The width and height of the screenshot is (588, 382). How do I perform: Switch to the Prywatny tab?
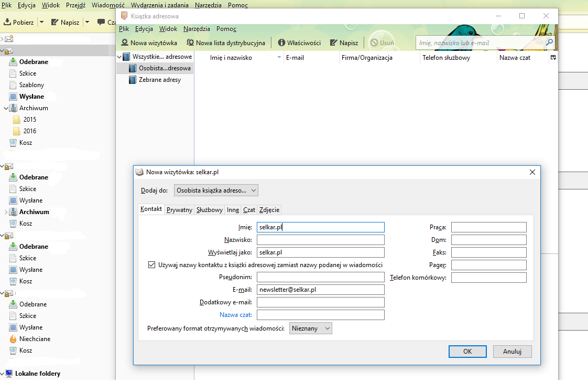pos(179,210)
